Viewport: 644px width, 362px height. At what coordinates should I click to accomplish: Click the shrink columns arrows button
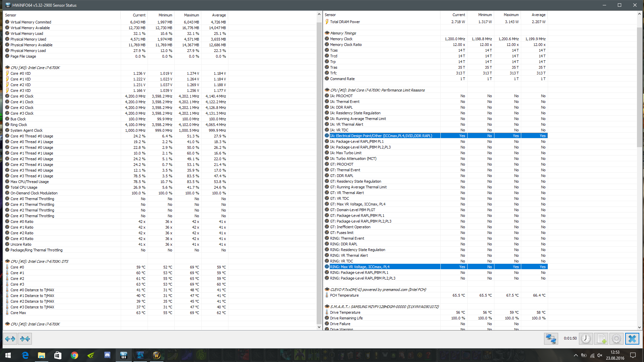[25, 339]
